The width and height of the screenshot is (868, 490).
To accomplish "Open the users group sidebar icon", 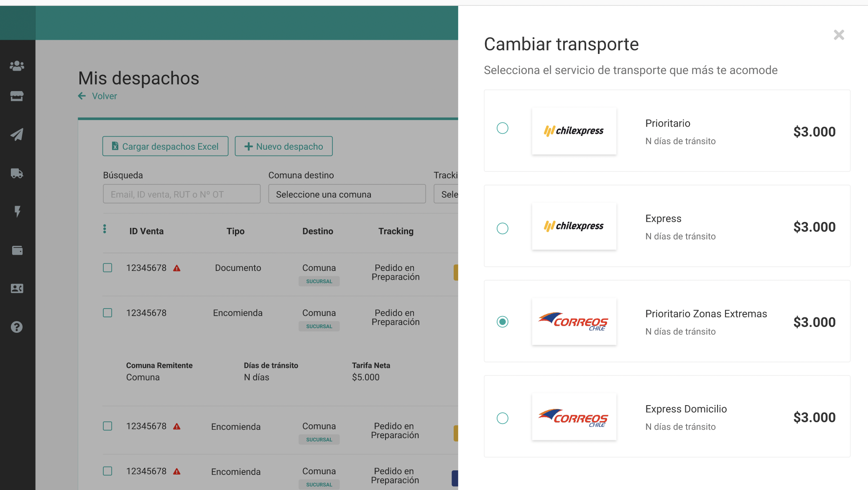I will tap(17, 66).
